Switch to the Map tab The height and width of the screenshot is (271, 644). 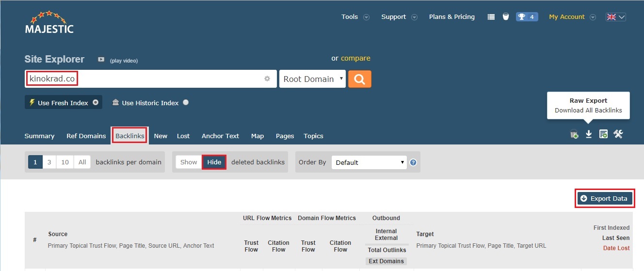pyautogui.click(x=258, y=136)
